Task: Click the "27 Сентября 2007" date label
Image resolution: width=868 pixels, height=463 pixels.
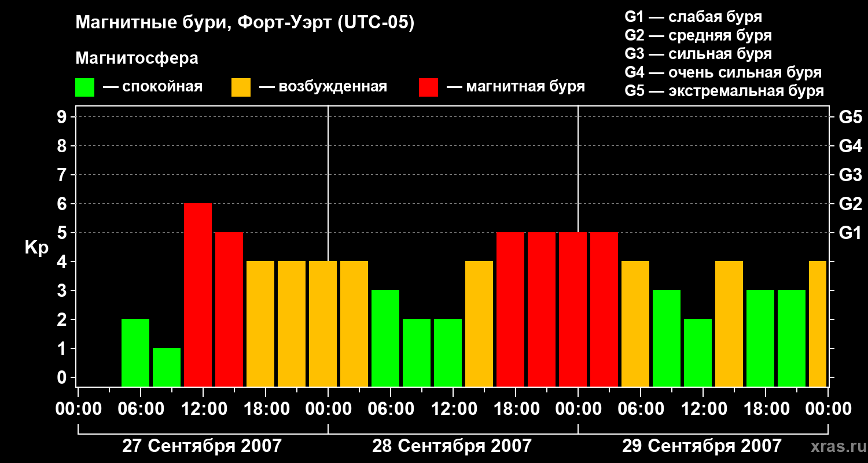Action: tap(202, 446)
